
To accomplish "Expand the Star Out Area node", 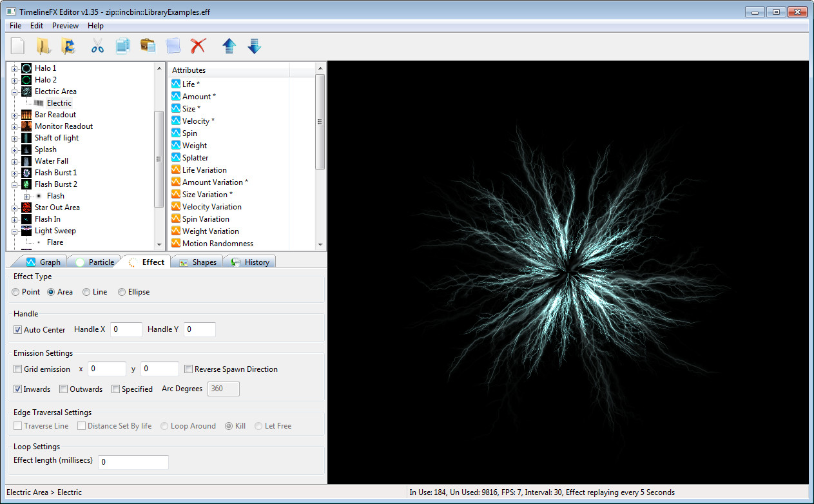I will (x=14, y=208).
